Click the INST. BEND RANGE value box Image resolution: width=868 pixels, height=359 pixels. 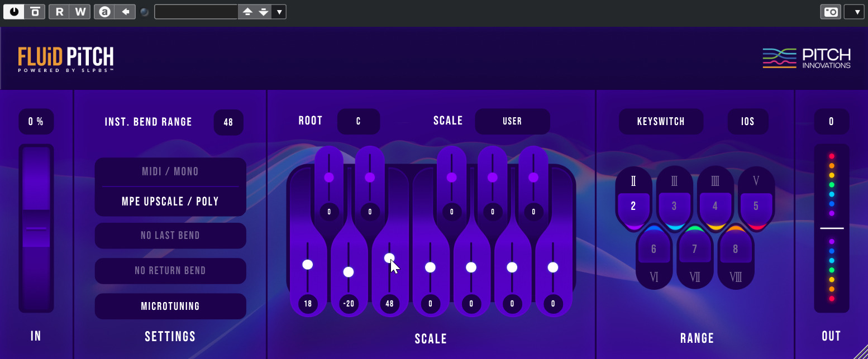pos(228,122)
